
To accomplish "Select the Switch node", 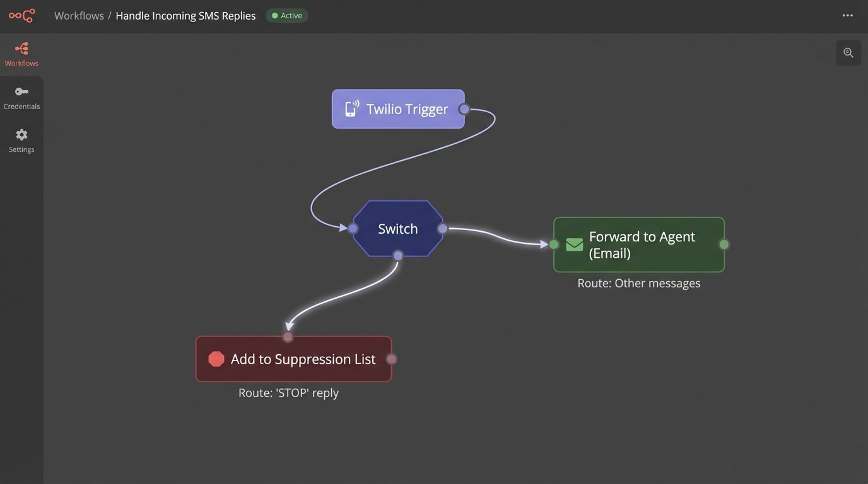I will [397, 229].
